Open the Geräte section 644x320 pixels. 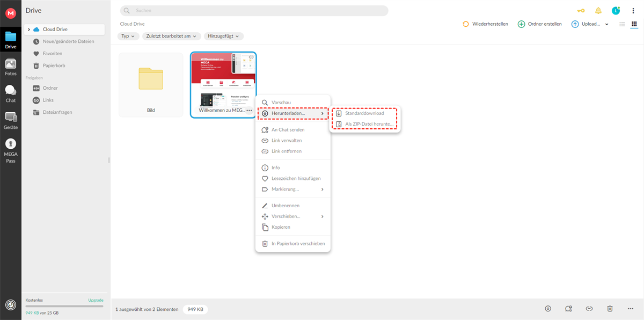[11, 120]
